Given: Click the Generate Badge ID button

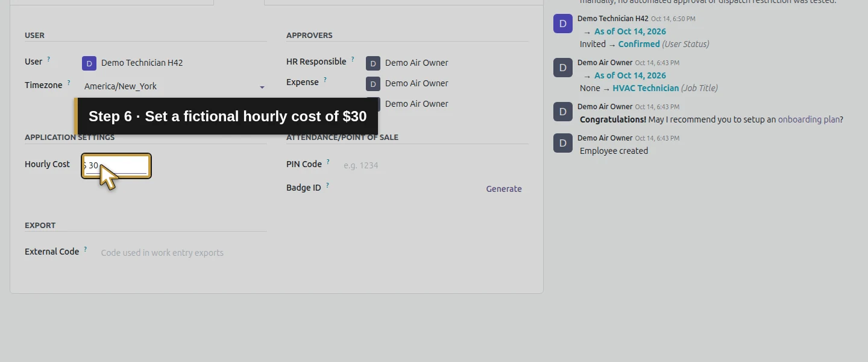Looking at the screenshot, I should pos(504,189).
